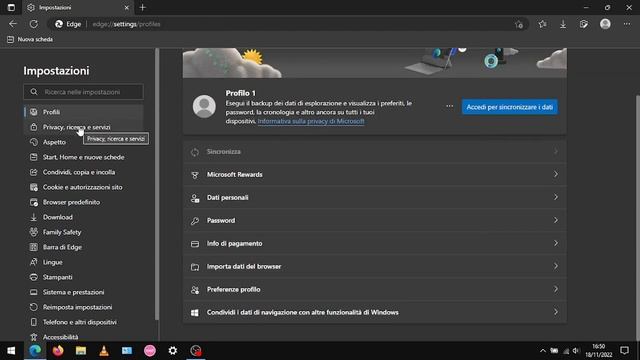Open a new tab with plus icon

(142, 7)
